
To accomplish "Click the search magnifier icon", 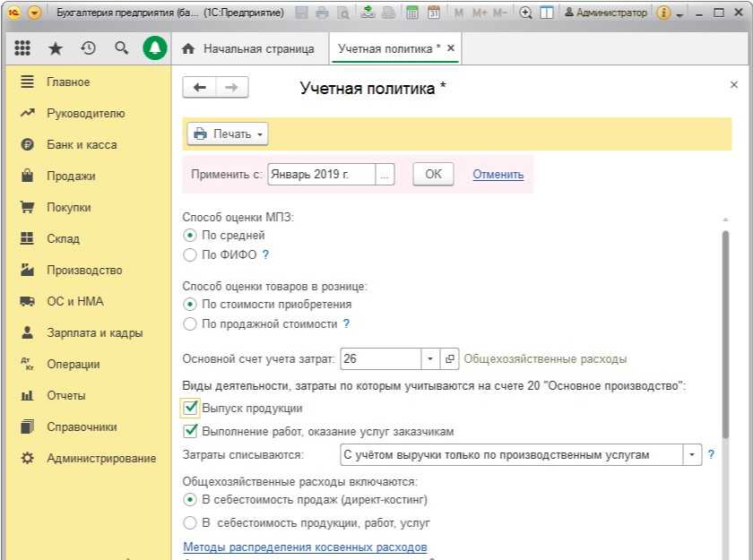I will click(x=121, y=49).
